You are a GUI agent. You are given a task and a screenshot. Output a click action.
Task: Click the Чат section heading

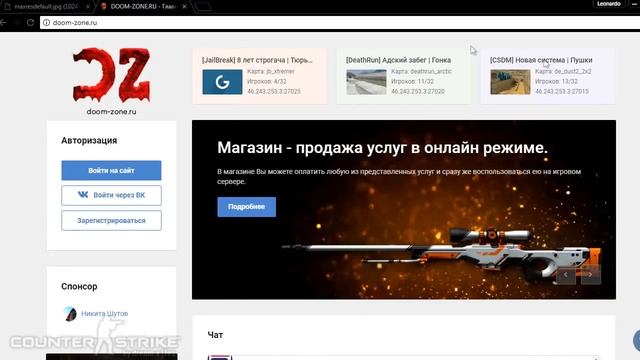215,335
